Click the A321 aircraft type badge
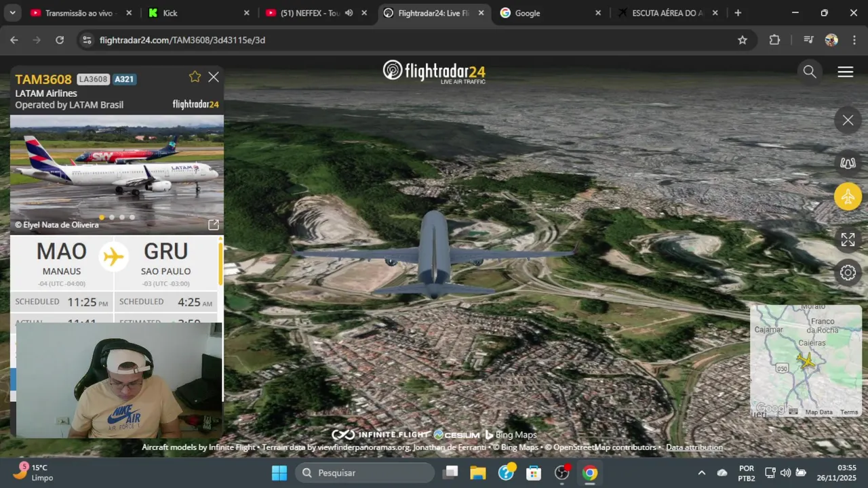The width and height of the screenshot is (868, 488). 124,79
